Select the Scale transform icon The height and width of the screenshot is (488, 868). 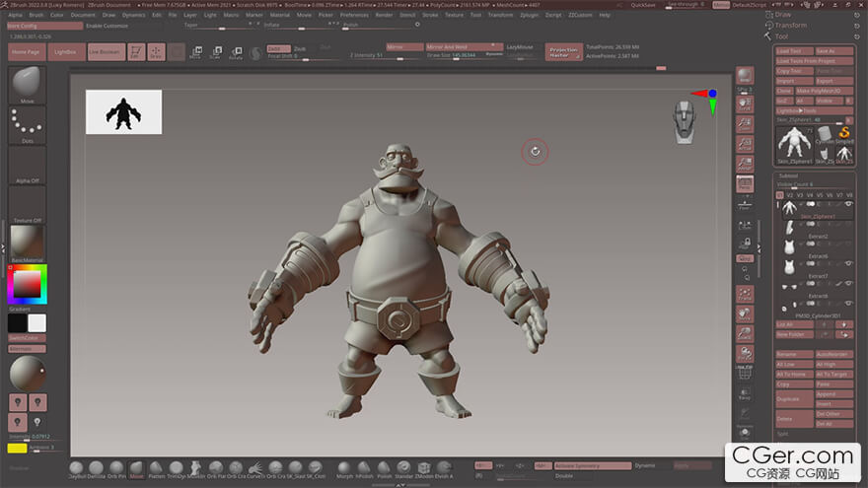coord(217,51)
